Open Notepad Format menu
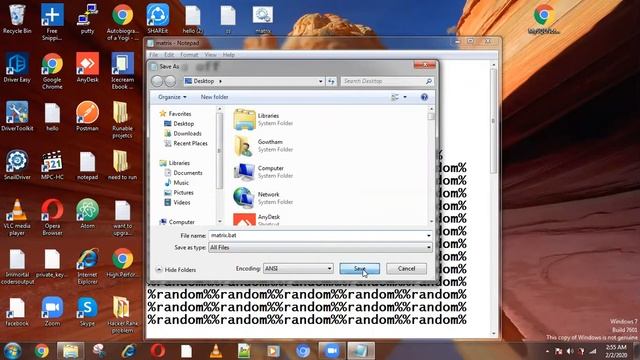This screenshot has width=640, height=360. (x=189, y=55)
